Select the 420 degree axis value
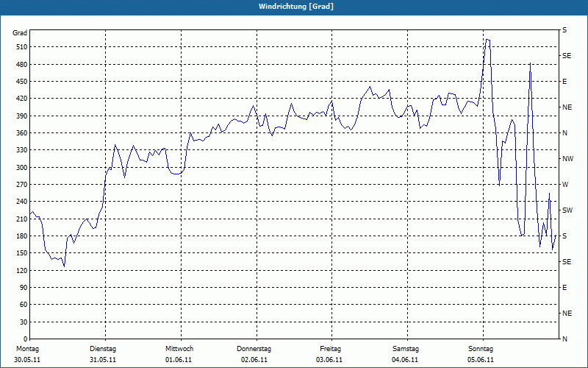 [21, 99]
